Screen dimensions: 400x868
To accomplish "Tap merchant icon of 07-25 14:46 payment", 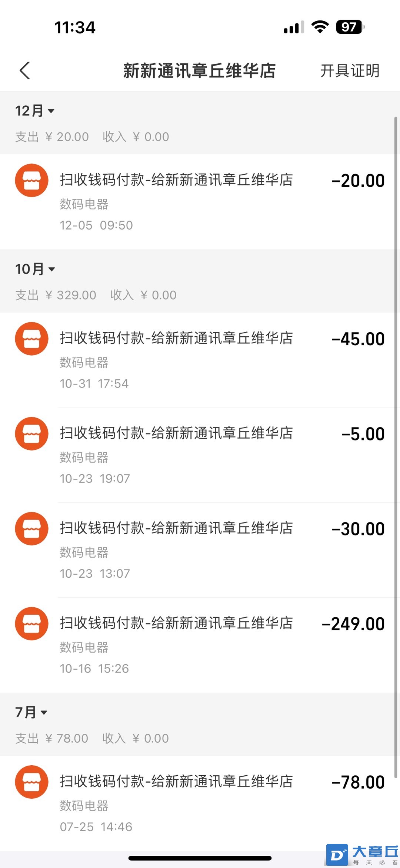I will 31,782.
